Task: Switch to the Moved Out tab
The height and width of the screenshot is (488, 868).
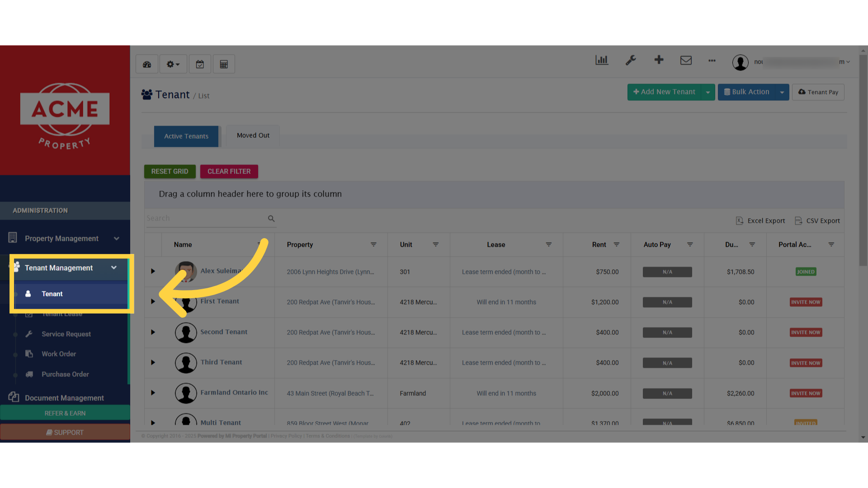Action: coord(253,136)
